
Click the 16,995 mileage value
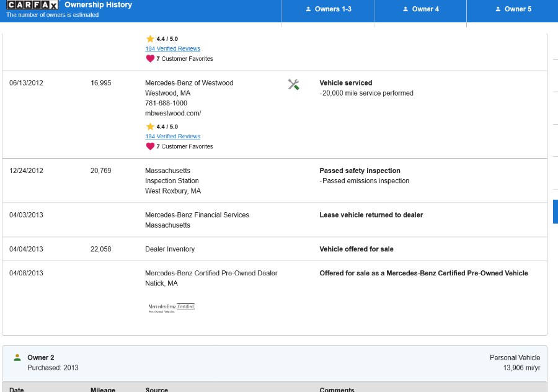[x=100, y=82]
